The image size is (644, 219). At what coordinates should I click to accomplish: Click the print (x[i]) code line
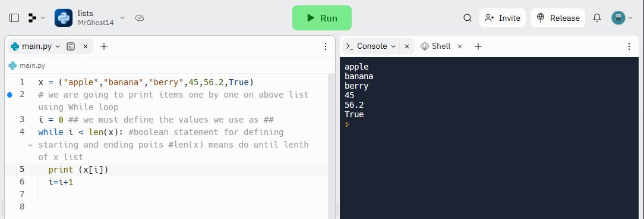pyautogui.click(x=78, y=170)
